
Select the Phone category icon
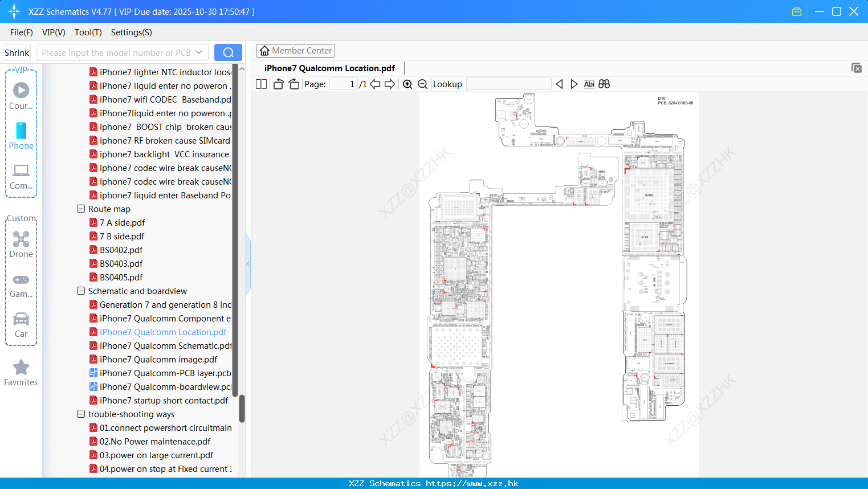point(21,136)
